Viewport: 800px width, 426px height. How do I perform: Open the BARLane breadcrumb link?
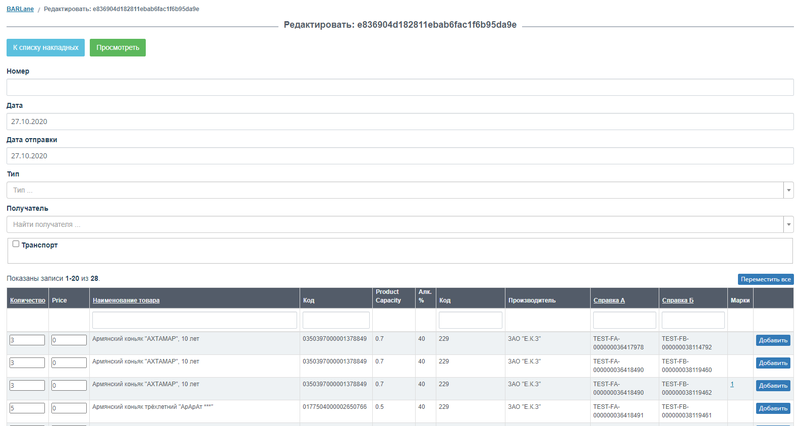(20, 9)
